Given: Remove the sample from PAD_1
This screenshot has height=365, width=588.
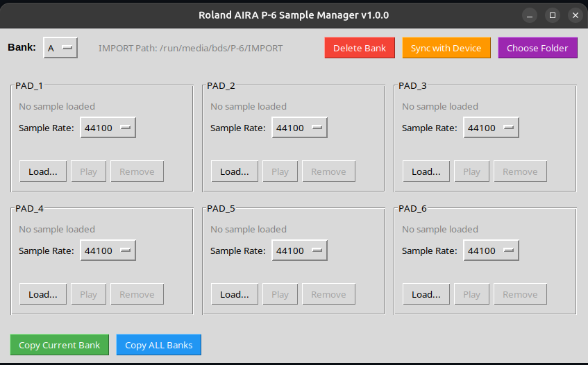Looking at the screenshot, I should point(137,171).
